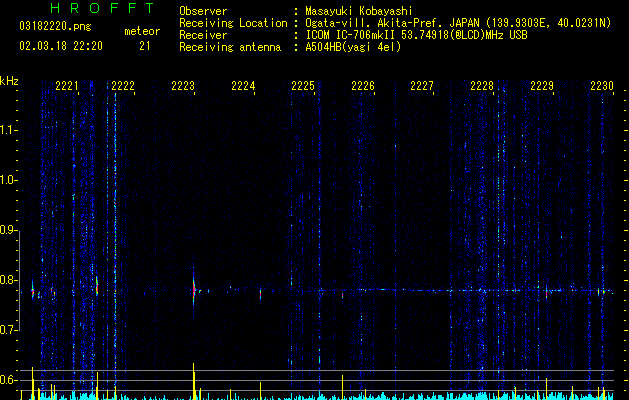
Task: Click time marker 2223
Action: point(183,86)
